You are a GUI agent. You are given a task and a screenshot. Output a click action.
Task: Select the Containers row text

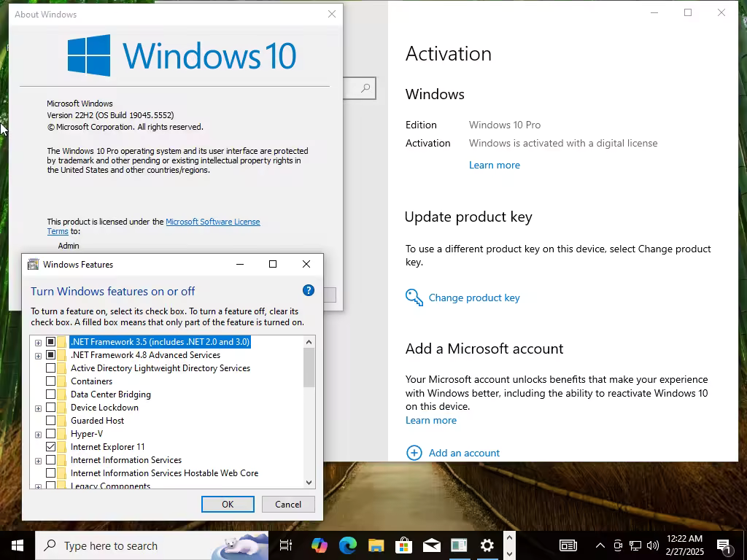pyautogui.click(x=91, y=381)
